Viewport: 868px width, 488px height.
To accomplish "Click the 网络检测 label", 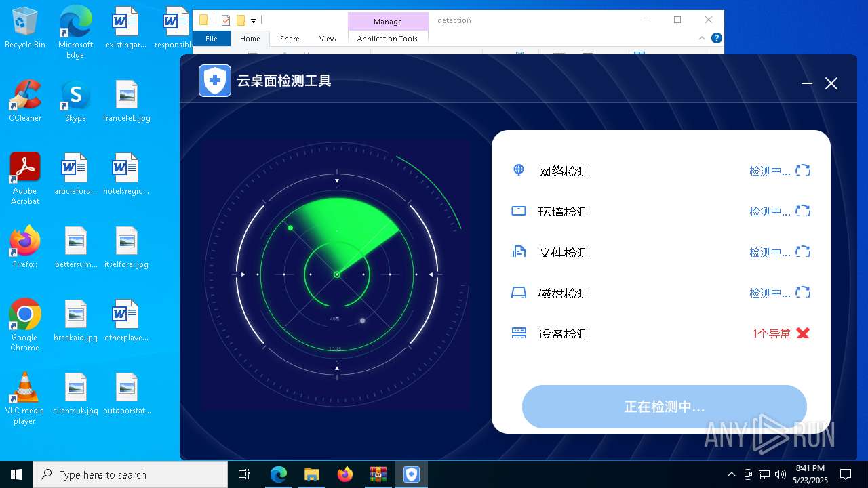I will coord(564,171).
